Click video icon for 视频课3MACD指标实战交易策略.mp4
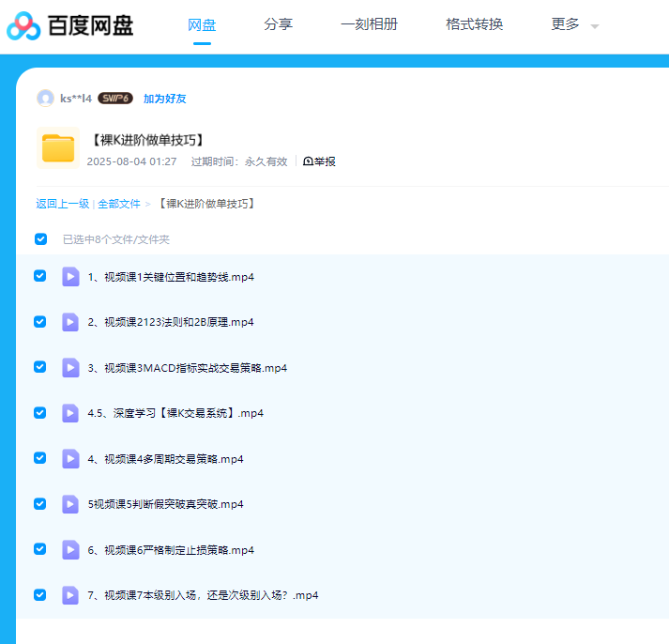This screenshot has height=644, width=669. (x=70, y=368)
